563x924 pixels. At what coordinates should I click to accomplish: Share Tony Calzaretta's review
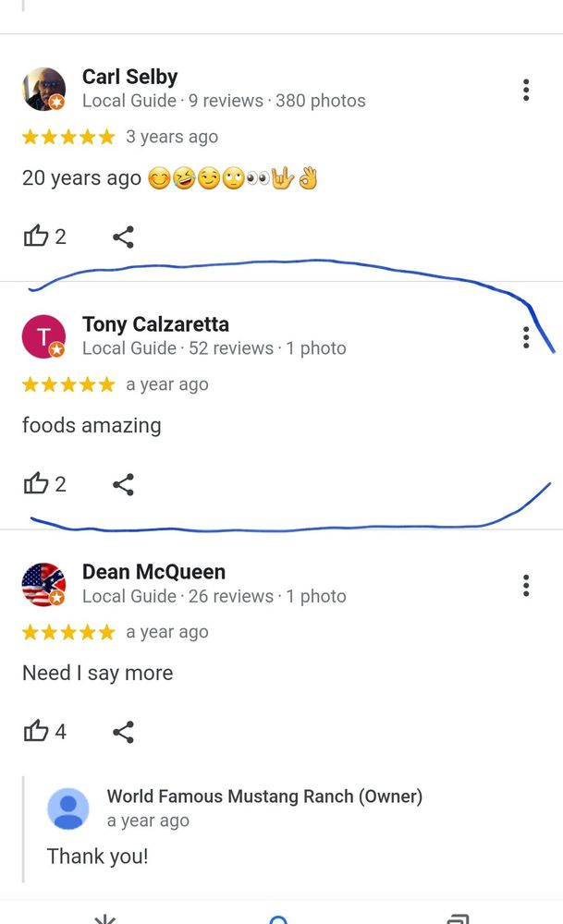point(123,484)
